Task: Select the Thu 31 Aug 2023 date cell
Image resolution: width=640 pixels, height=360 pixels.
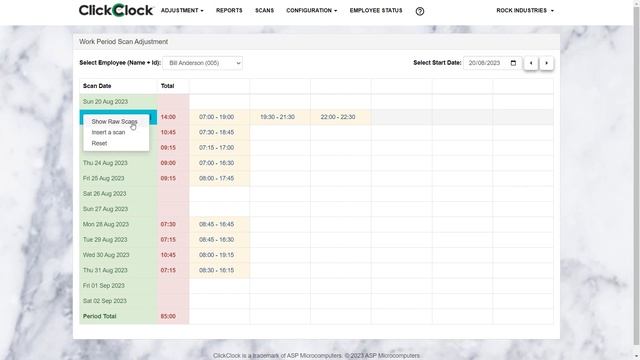Action: click(118, 270)
